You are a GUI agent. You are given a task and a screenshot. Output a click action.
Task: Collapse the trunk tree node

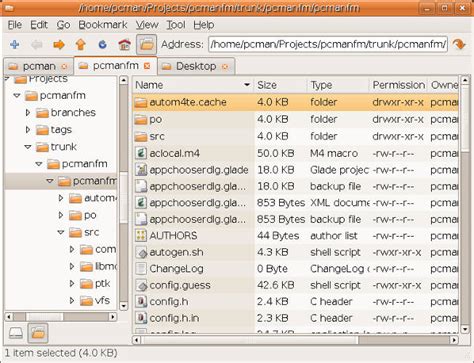[28, 147]
